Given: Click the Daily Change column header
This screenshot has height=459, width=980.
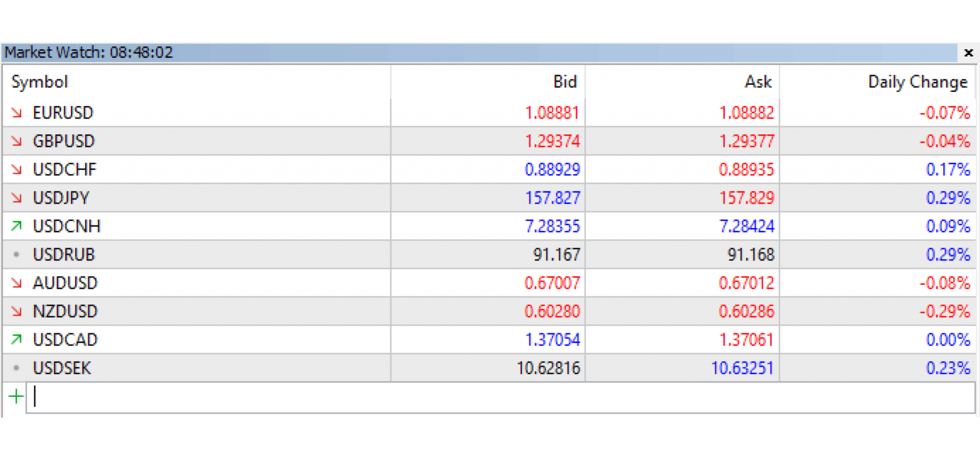Looking at the screenshot, I should 917,82.
